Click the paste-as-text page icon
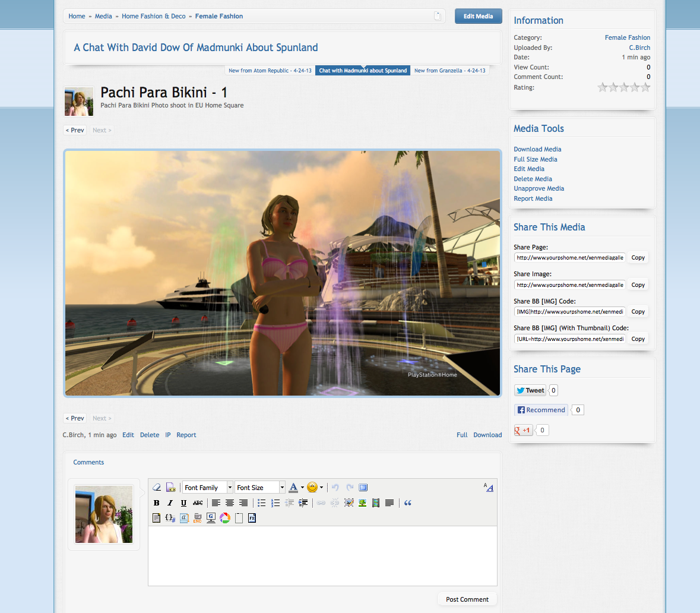 point(170,488)
